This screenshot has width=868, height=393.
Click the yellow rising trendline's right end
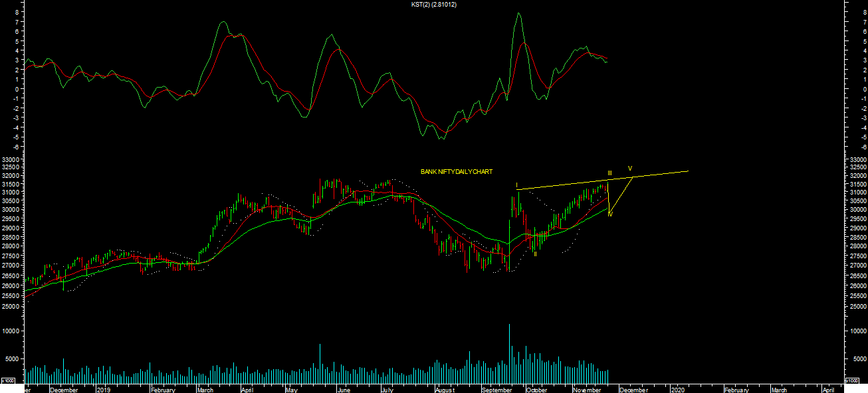coord(687,171)
